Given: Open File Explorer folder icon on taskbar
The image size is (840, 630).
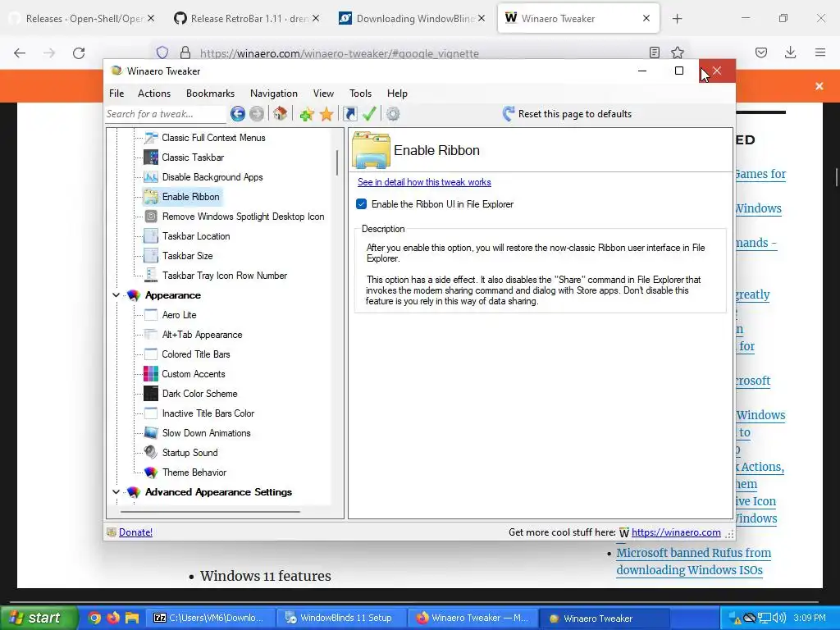Looking at the screenshot, I should [x=132, y=618].
